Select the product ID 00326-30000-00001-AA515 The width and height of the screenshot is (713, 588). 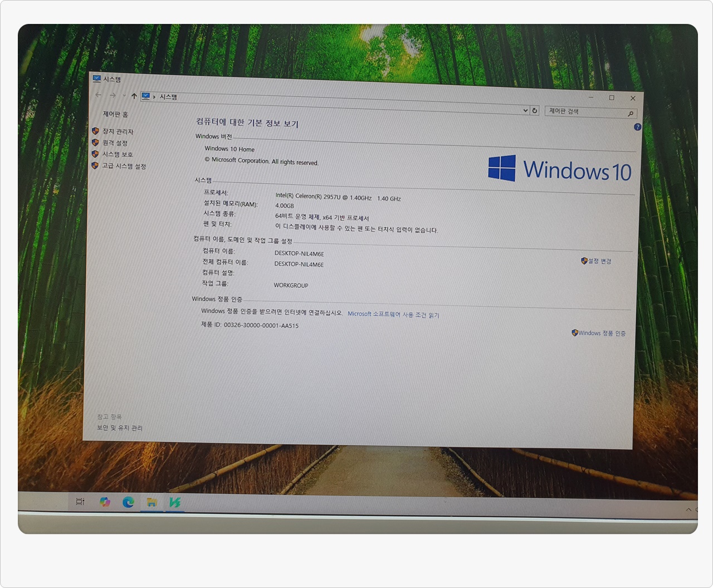point(261,325)
